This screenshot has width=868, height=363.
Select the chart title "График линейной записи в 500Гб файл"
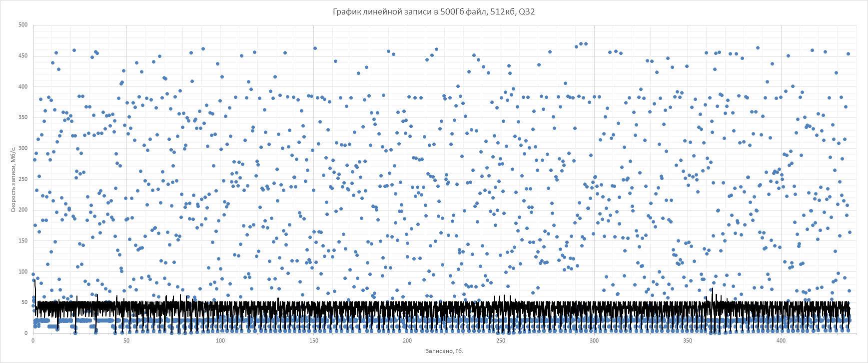coord(434,11)
